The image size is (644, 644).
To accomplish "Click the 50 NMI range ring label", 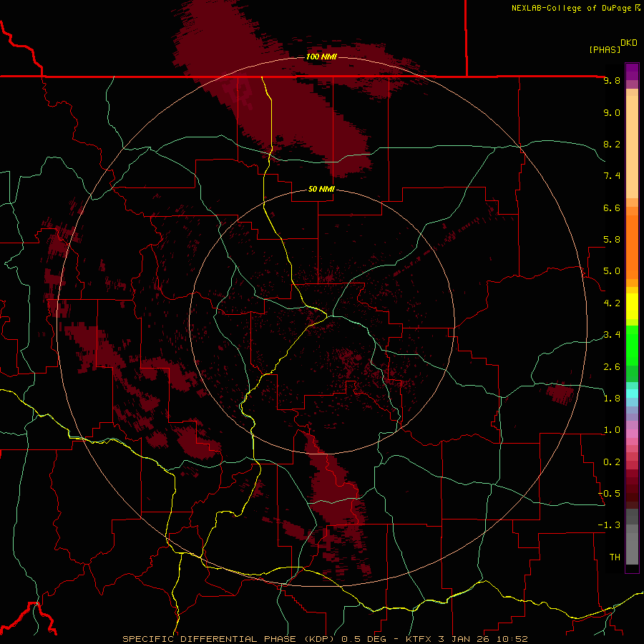I will (321, 190).
